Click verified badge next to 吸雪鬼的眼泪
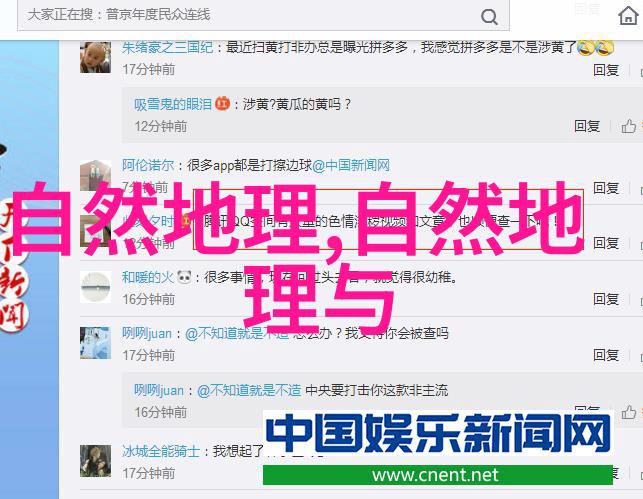643x499 pixels. tap(222, 103)
